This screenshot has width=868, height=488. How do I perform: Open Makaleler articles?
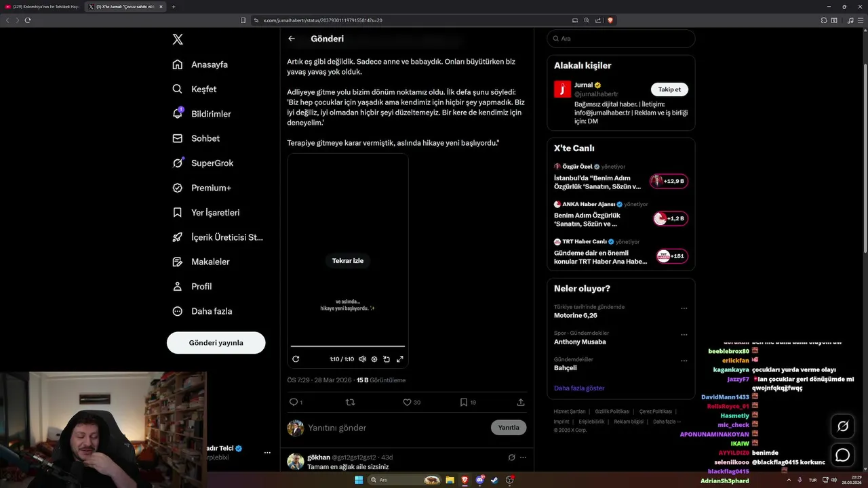201,262
